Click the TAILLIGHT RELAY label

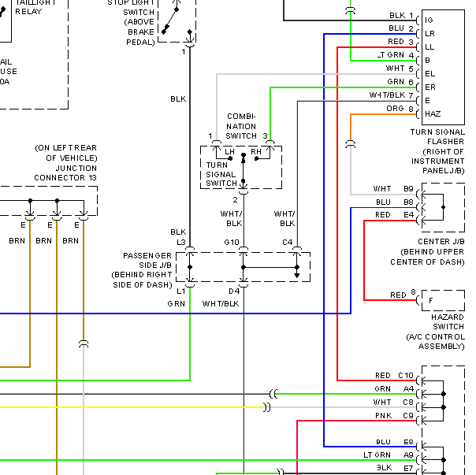[x=35, y=7]
